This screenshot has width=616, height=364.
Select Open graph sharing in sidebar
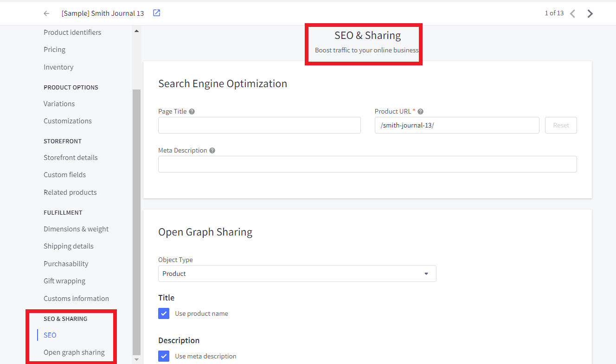coord(74,352)
